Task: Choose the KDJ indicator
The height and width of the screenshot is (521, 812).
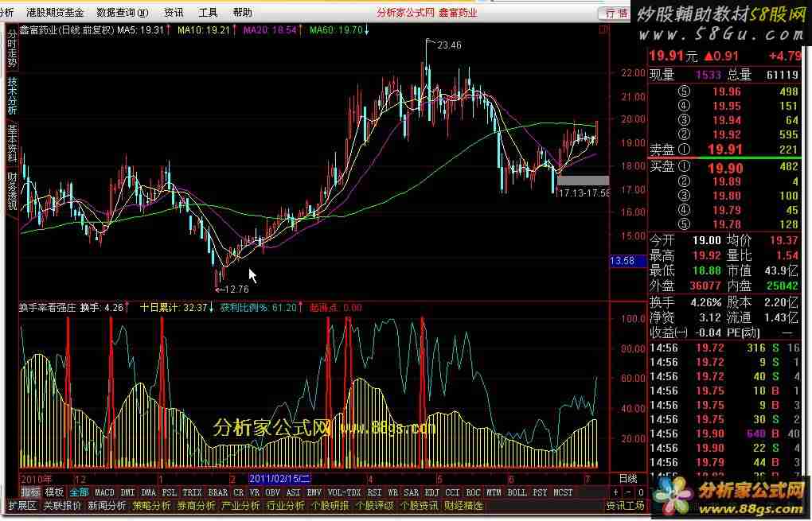Action: pos(432,492)
